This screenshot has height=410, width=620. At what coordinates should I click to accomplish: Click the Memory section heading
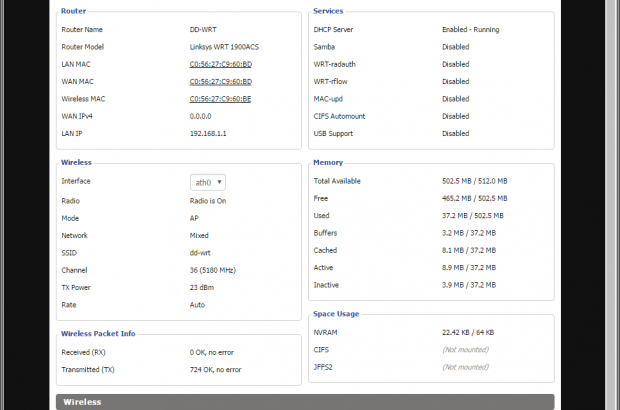tap(328, 162)
